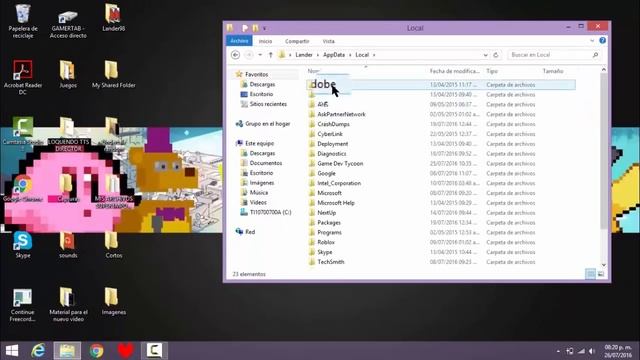Open Explorer help question mark
Screen dimensions: 640x360
pyautogui.click(x=602, y=40)
